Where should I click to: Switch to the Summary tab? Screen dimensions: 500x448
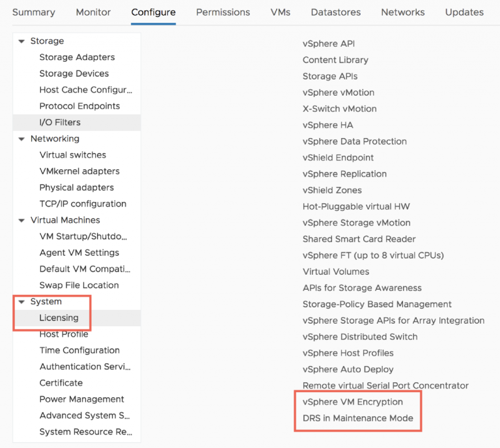34,12
